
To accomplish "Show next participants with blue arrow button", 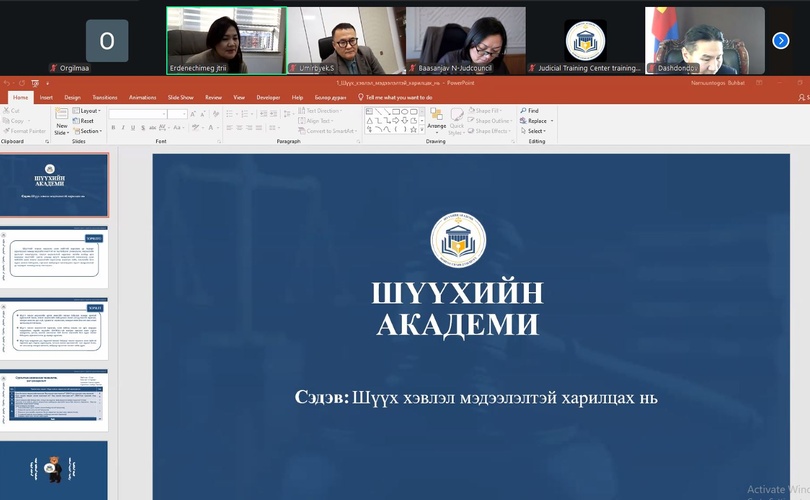I will click(x=781, y=40).
